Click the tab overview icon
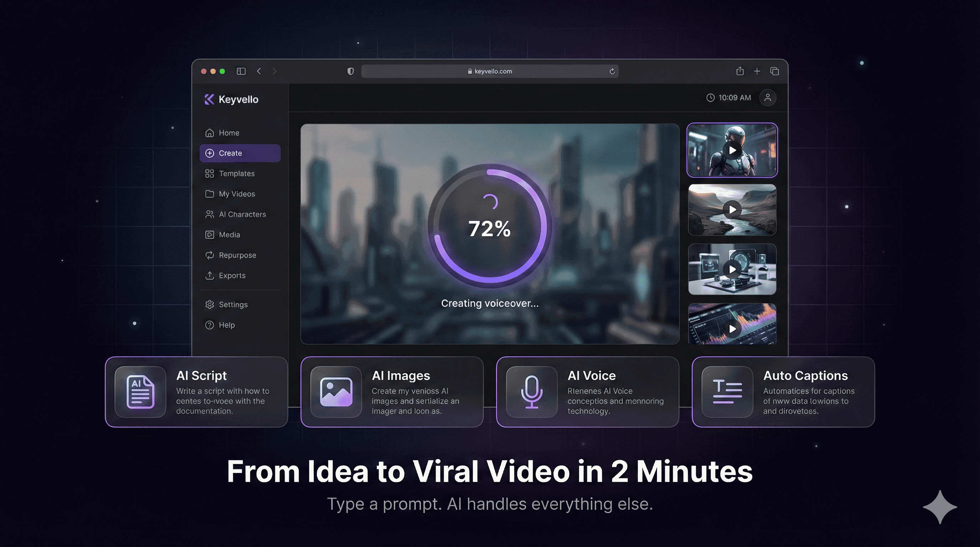The width and height of the screenshot is (980, 547). 774,71
